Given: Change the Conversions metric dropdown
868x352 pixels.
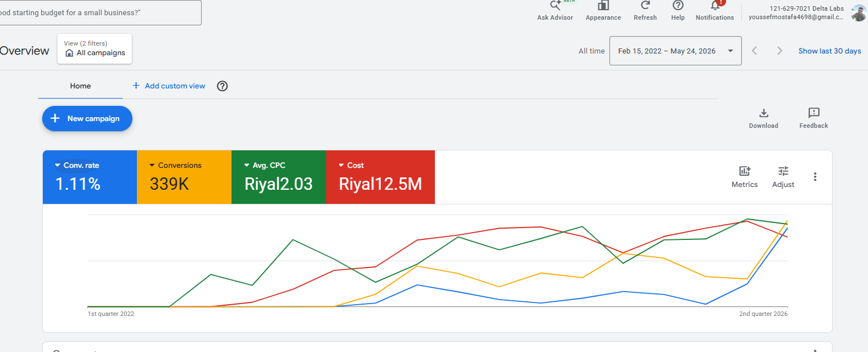Looking at the screenshot, I should click(x=175, y=166).
